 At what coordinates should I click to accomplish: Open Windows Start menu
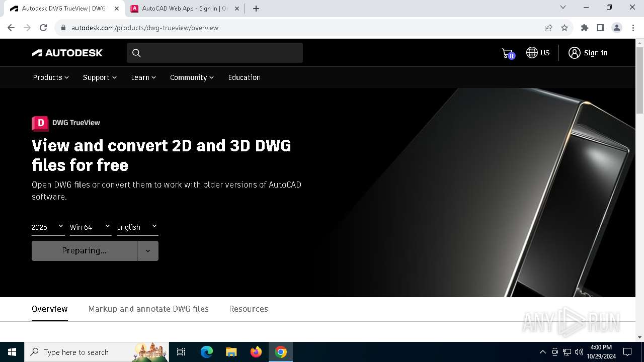click(x=12, y=352)
